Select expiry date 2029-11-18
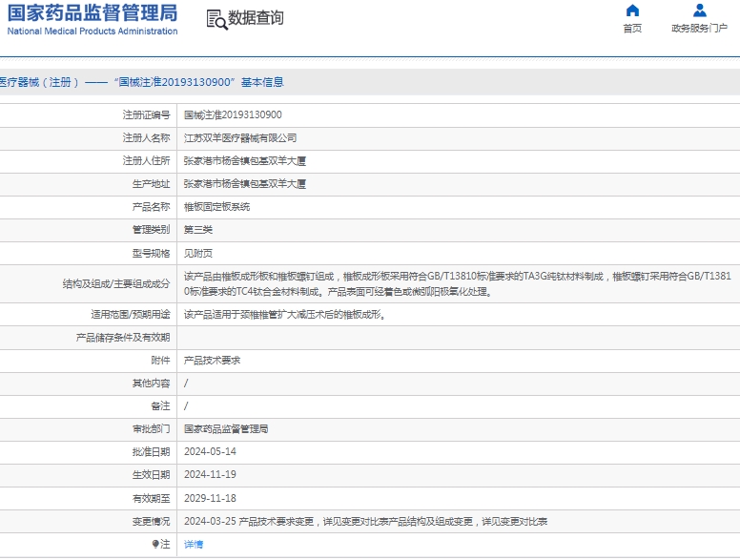This screenshot has width=740, height=560. tap(210, 498)
